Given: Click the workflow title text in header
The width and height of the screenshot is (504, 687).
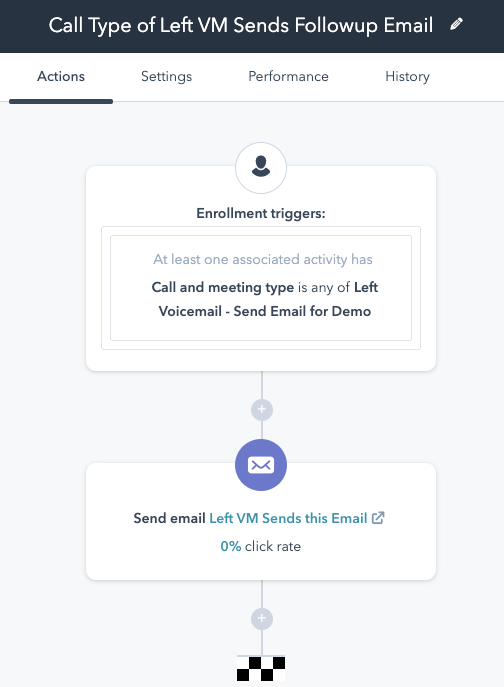Looking at the screenshot, I should [241, 25].
